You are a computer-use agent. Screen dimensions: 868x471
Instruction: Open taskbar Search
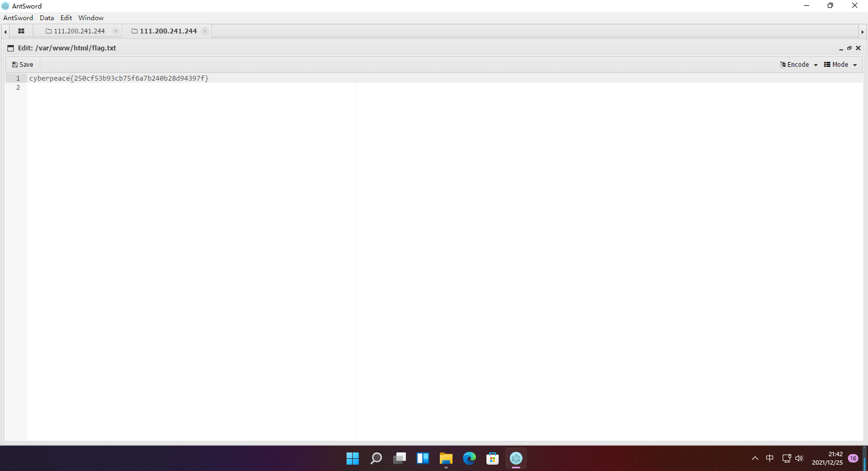(376, 458)
